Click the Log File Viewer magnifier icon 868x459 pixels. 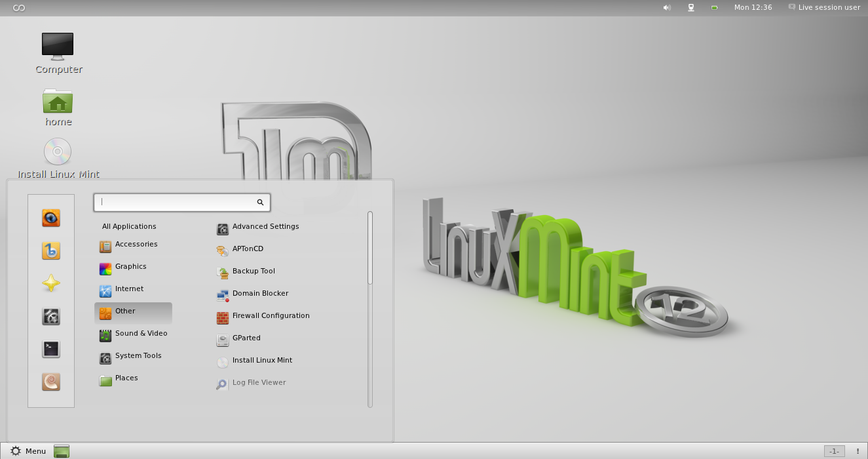pyautogui.click(x=222, y=385)
